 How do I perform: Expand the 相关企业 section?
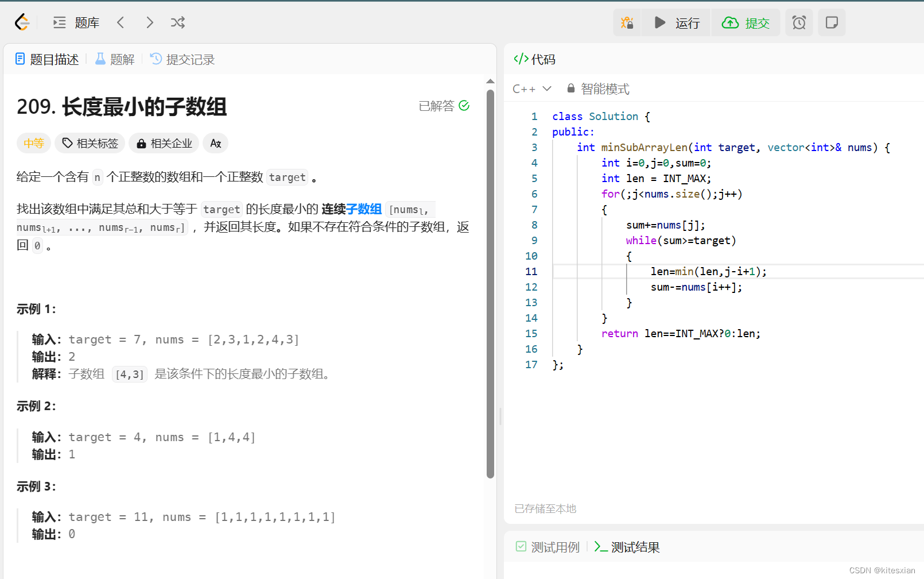[x=164, y=143]
